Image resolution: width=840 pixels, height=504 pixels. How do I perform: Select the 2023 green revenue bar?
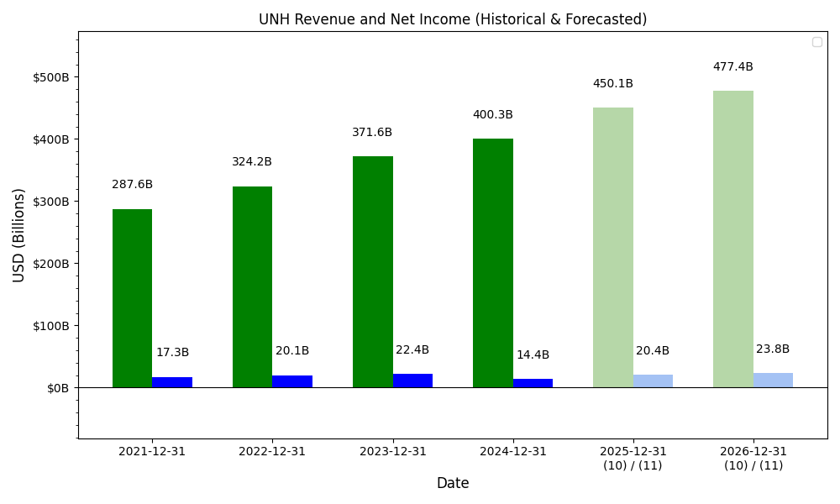coord(373,272)
